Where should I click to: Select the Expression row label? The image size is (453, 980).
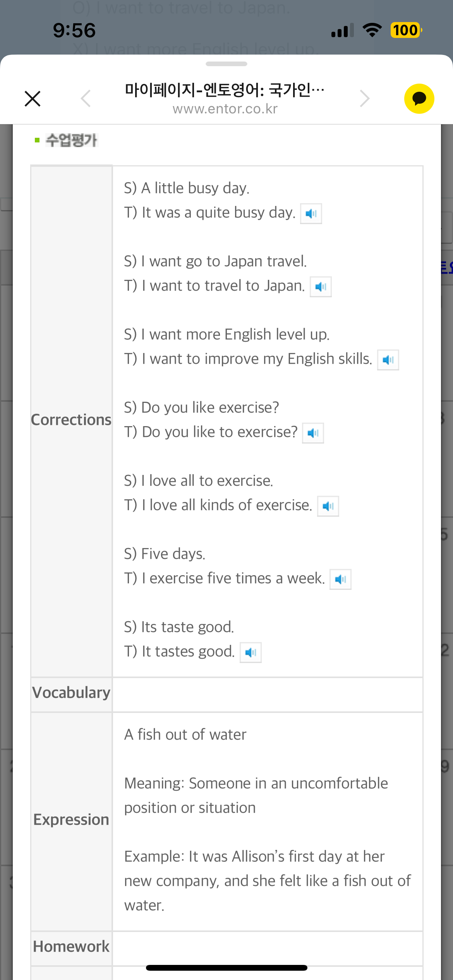coord(71,820)
